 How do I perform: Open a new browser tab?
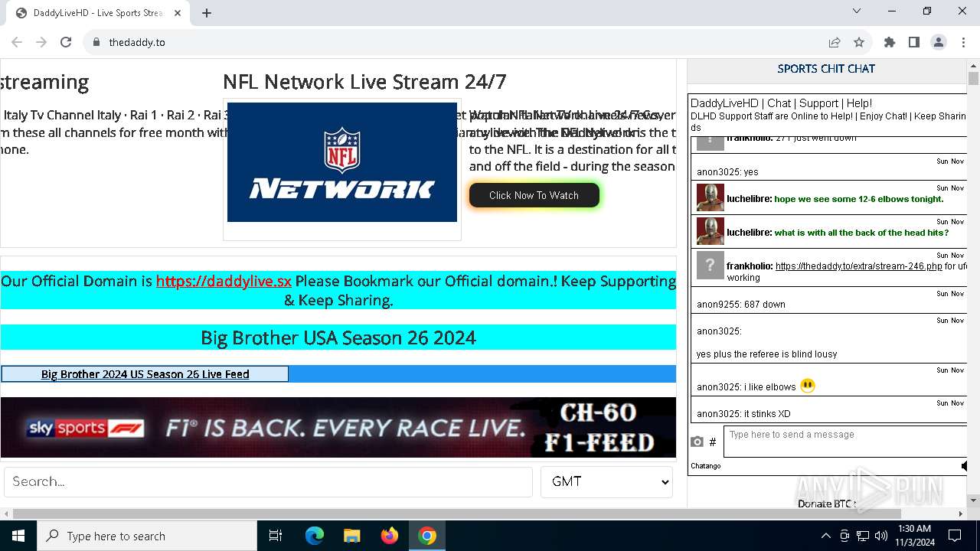pyautogui.click(x=207, y=13)
